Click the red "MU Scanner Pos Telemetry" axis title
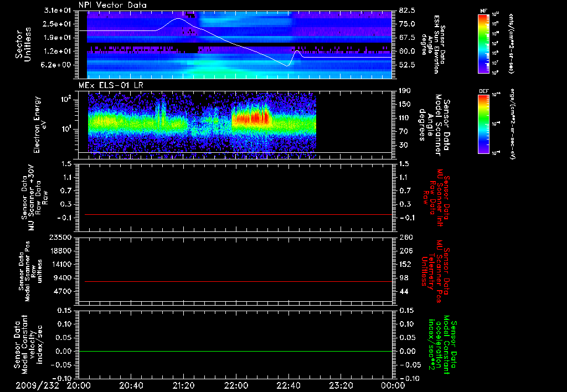 coord(436,271)
